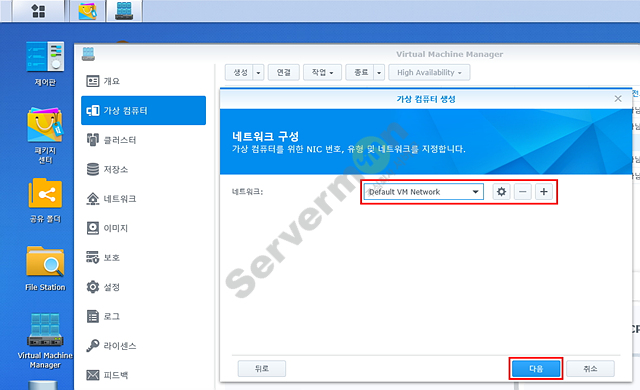Select 가상 컴퓨터 in the sidebar
Viewport: 640px width, 390px height.
[x=143, y=111]
